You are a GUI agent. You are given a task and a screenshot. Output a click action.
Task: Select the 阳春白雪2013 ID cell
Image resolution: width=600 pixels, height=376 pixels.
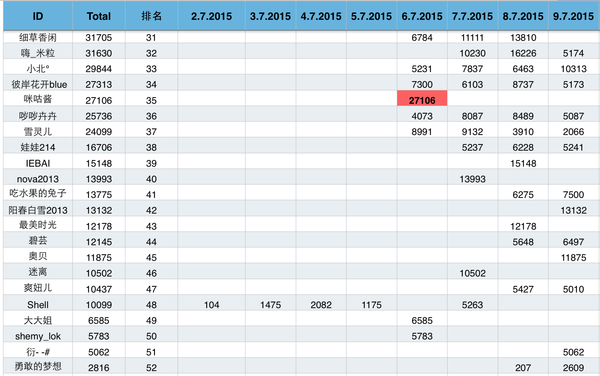tap(38, 210)
